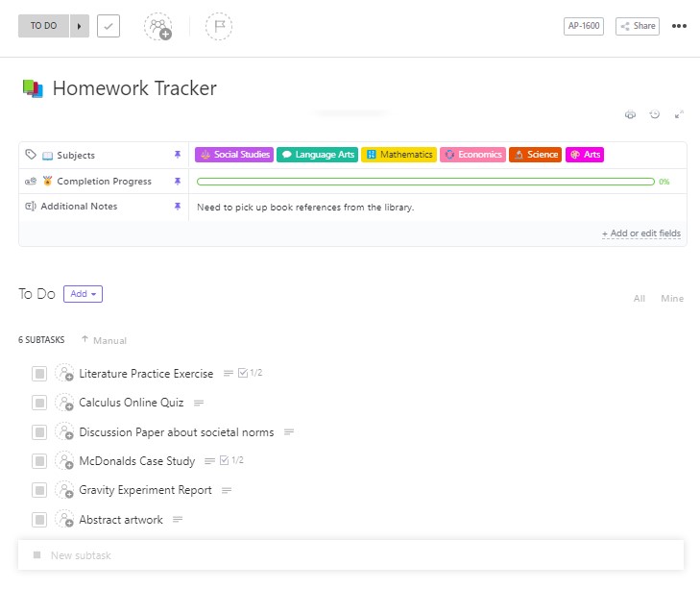Open 1/2 checklist of McDonalds Case Study
The image size is (700, 589).
pos(231,460)
